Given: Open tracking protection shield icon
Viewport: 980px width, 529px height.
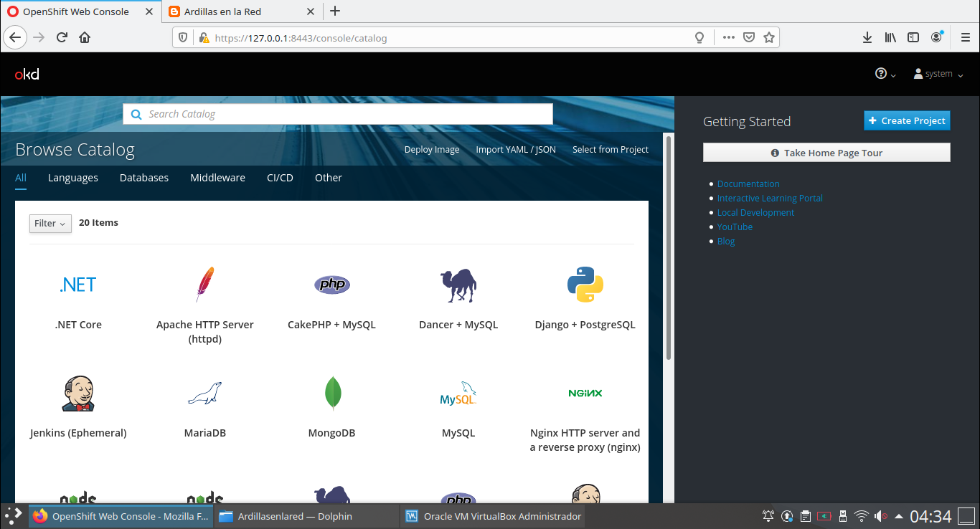Looking at the screenshot, I should coord(183,37).
